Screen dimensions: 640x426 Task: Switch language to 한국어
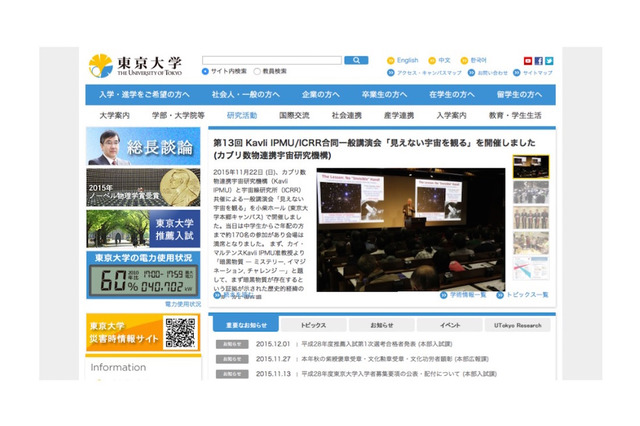point(478,60)
